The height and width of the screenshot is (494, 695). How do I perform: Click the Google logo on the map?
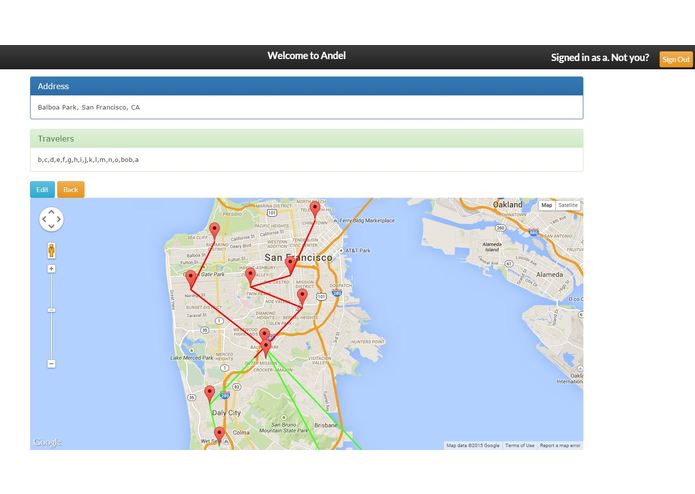tap(47, 442)
